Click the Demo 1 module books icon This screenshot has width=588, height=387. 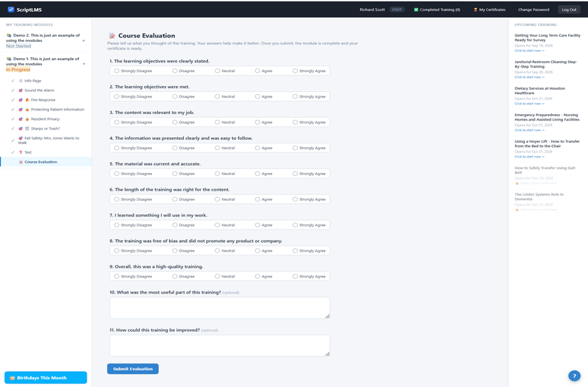pos(9,59)
